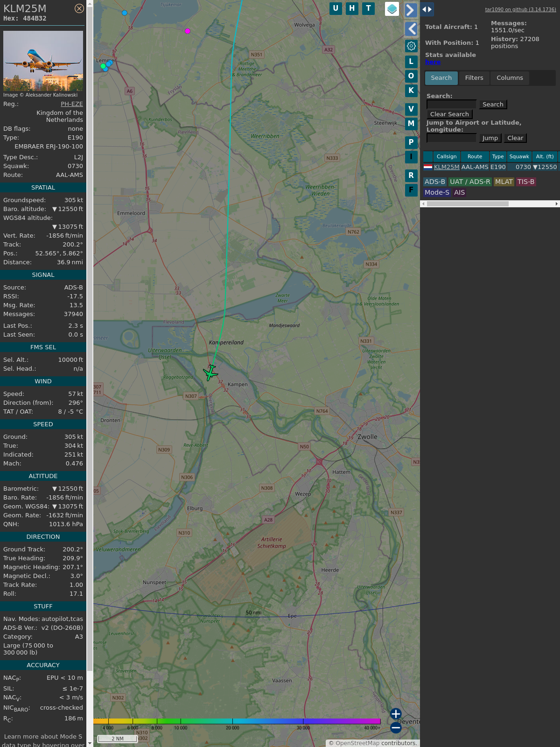Sort table by Alt. (ft) column
560x747 pixels.
[x=545, y=157]
